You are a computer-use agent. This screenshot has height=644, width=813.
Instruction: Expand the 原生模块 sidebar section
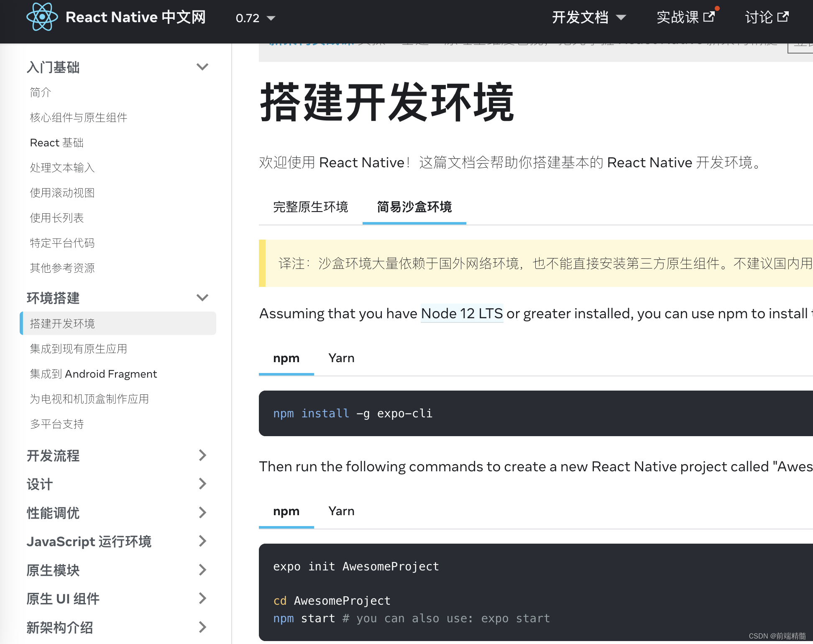click(x=202, y=570)
